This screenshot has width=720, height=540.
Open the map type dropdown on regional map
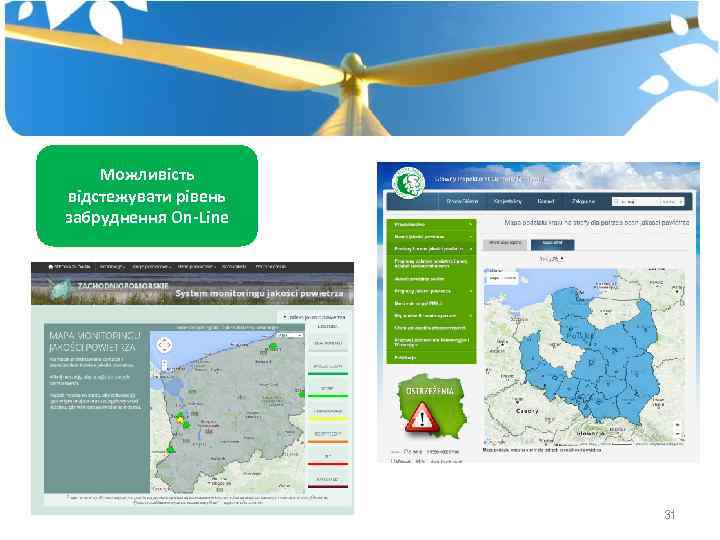[290, 335]
